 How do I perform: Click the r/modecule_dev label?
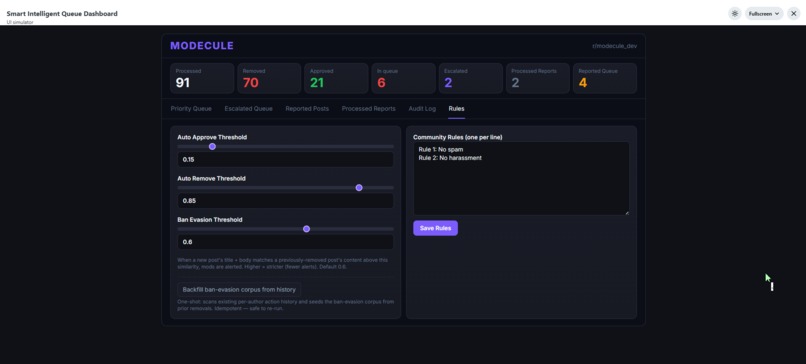coord(615,46)
